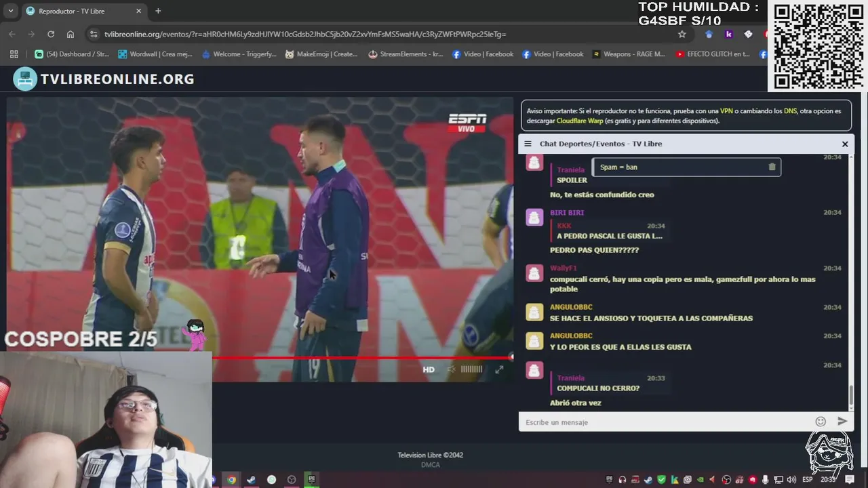Click the browser back arrow

click(x=12, y=34)
